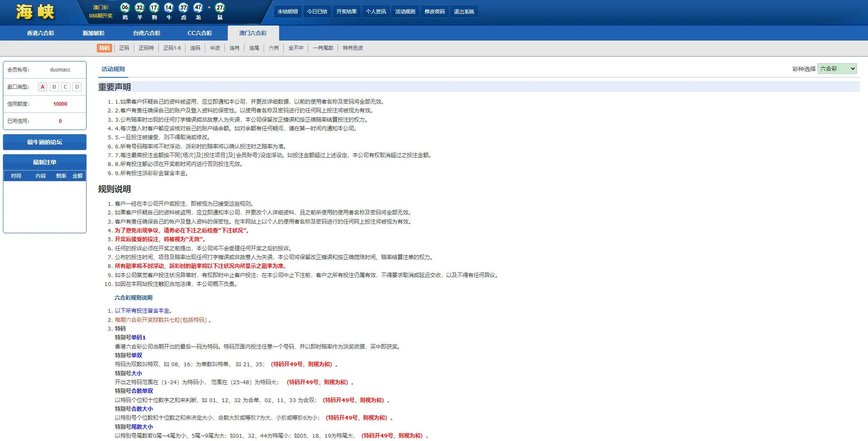Click the ball icon 37 tiger
This screenshot has height=441, width=868.
pyautogui.click(x=183, y=7)
